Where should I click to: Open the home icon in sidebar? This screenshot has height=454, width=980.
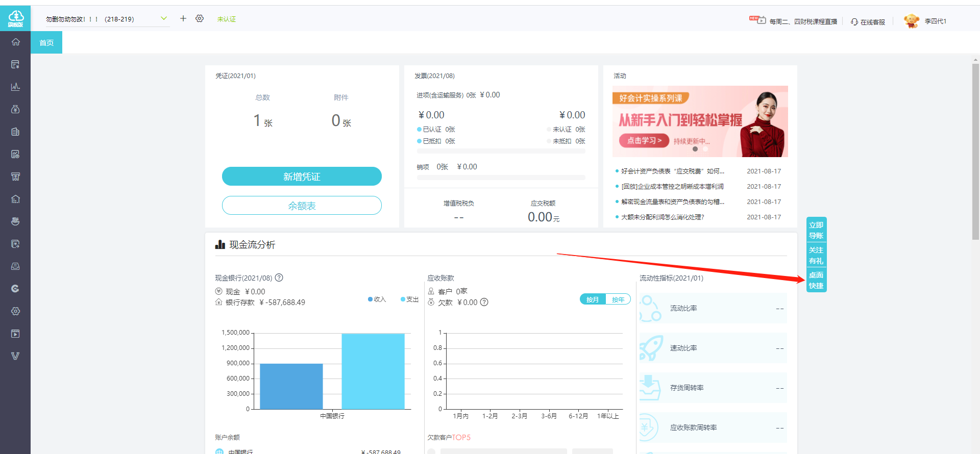(x=15, y=42)
